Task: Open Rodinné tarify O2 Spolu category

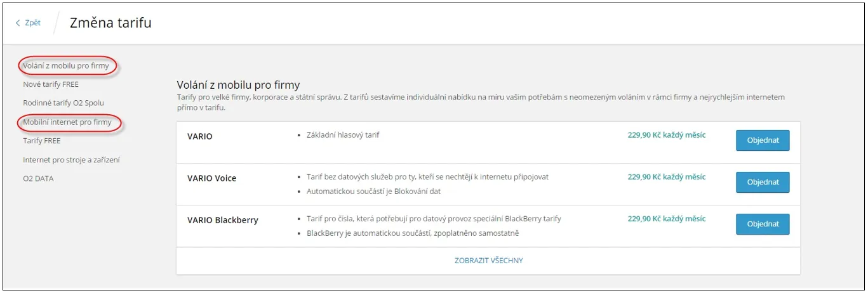Action: 63,103
